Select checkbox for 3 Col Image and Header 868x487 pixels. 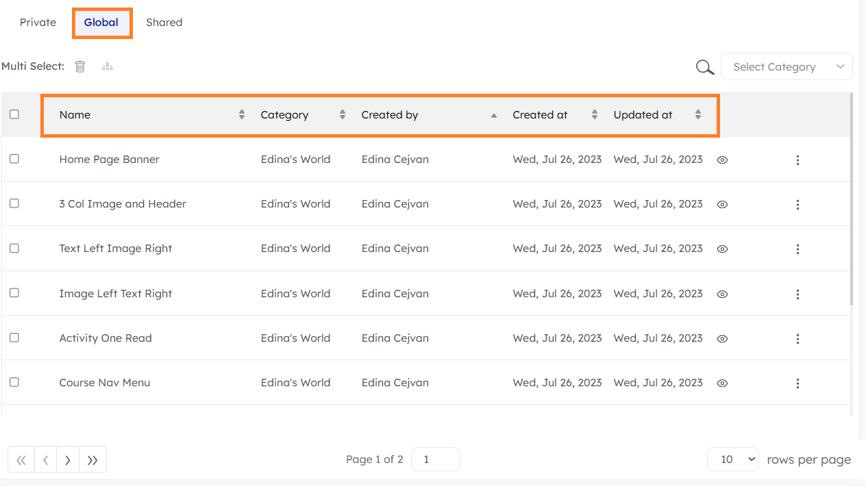(x=14, y=203)
